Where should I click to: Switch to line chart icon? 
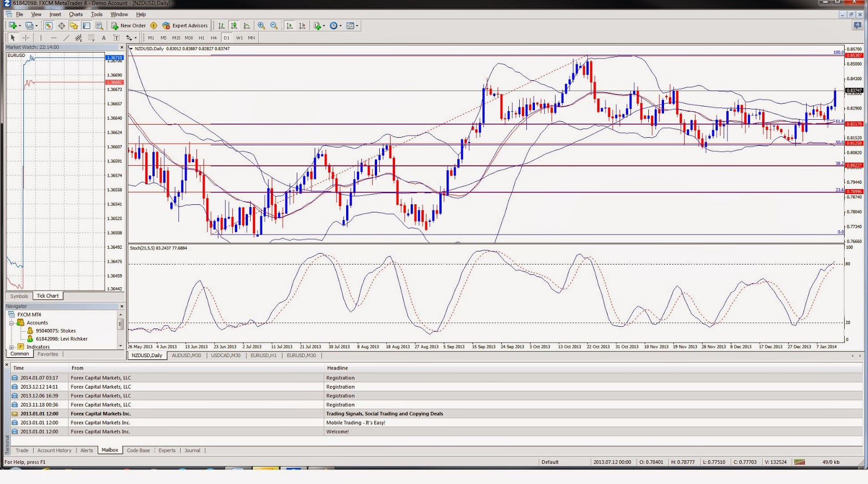[247, 25]
